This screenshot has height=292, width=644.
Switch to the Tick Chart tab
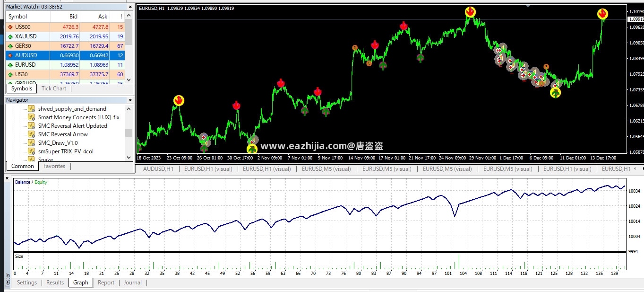[x=54, y=88]
